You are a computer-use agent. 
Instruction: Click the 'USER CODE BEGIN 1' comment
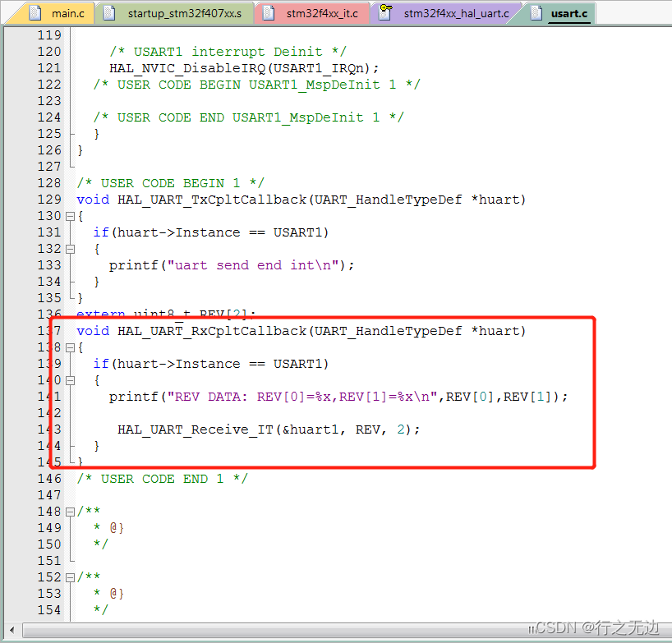point(170,183)
